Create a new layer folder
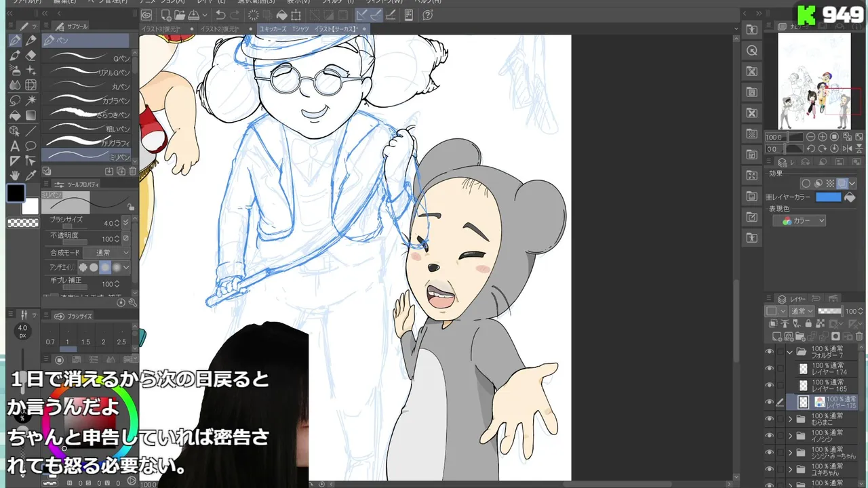Viewport: 868px width, 488px height. tap(800, 336)
